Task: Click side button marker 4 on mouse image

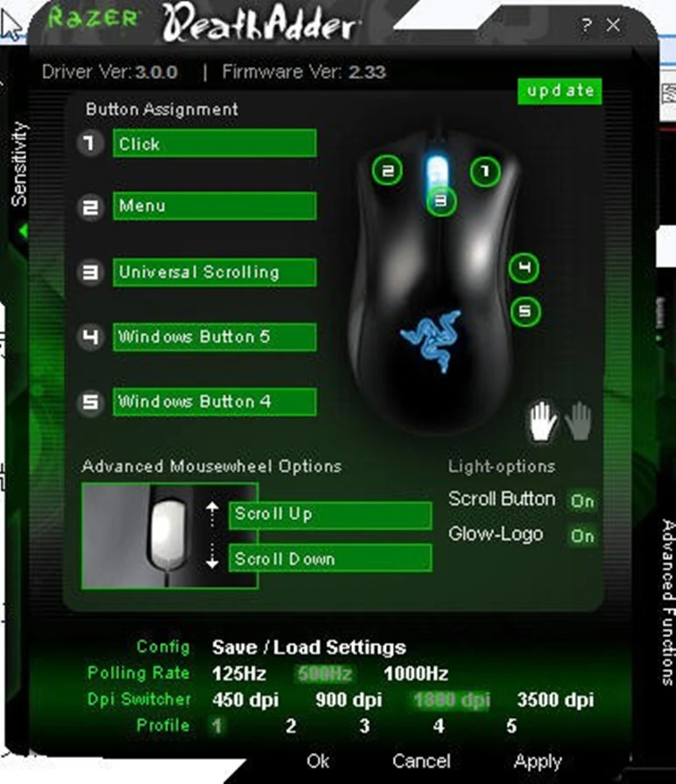Action: coord(524,268)
